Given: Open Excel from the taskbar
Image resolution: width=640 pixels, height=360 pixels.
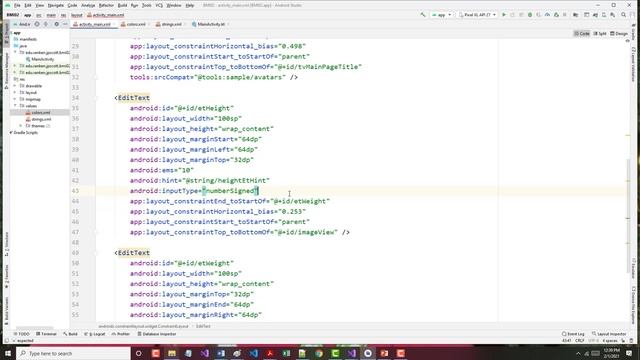Looking at the screenshot, I should coord(286,353).
